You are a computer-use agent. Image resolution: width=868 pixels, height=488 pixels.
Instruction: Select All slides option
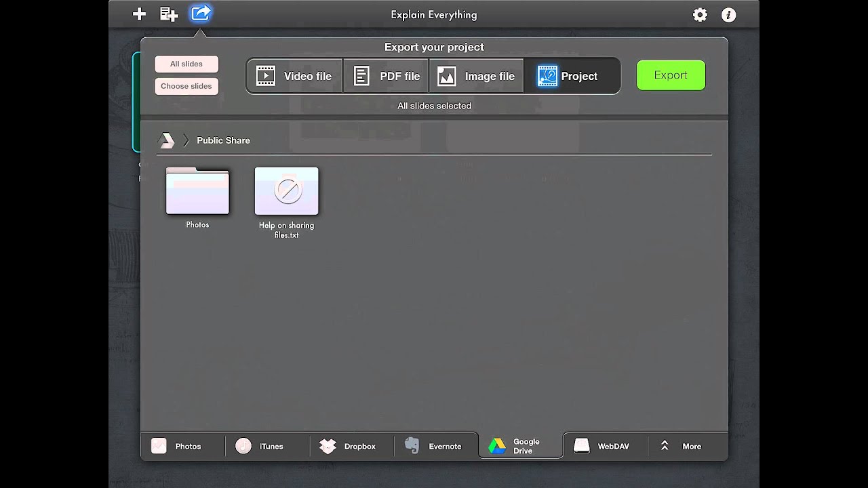(x=186, y=64)
